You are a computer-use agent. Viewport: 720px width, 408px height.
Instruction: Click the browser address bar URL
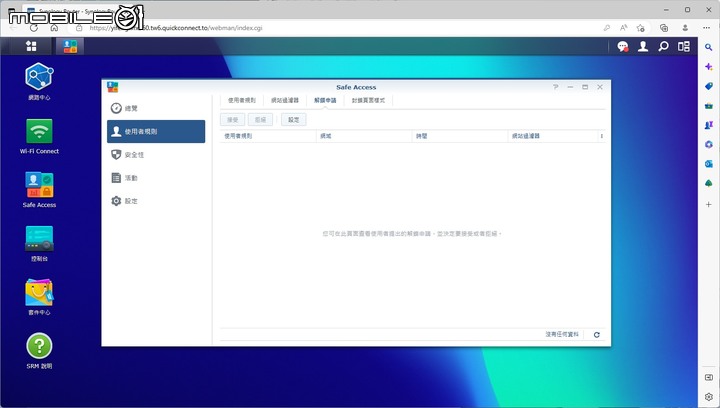click(176, 28)
